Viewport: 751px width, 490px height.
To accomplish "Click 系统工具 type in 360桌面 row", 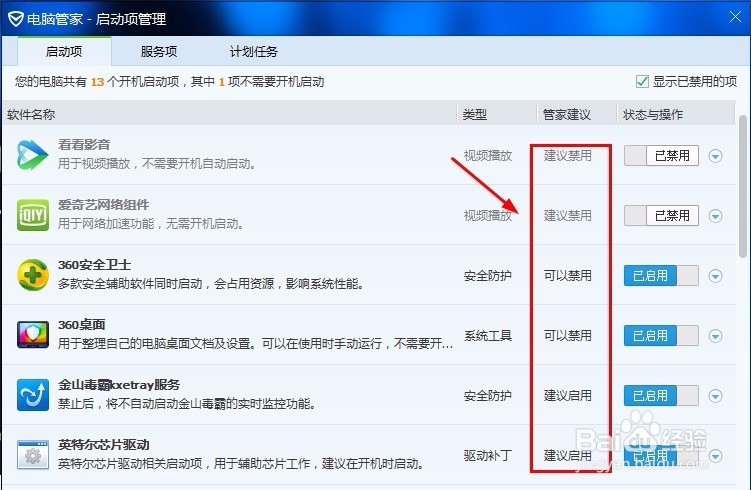I will pyautogui.click(x=488, y=335).
